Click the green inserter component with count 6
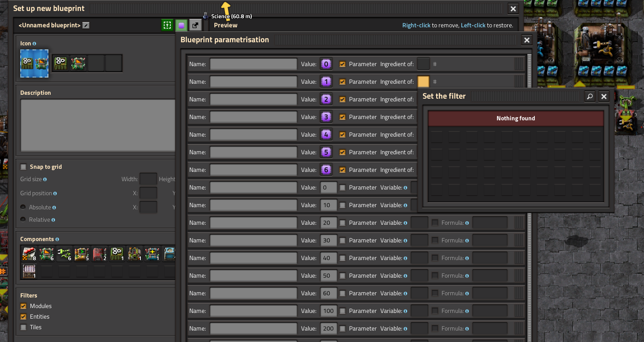Image resolution: width=644 pixels, height=342 pixels. point(64,254)
